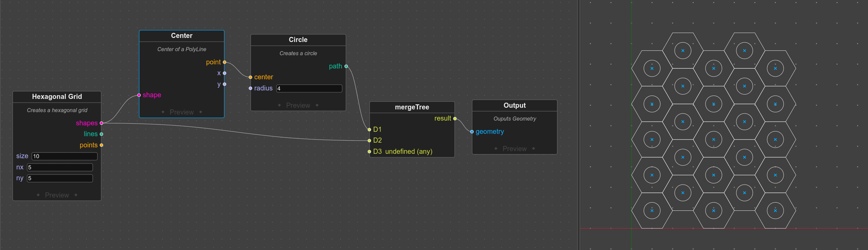This screenshot has height=250, width=868.
Task: Expand the Preview section of Output node
Action: (x=514, y=149)
